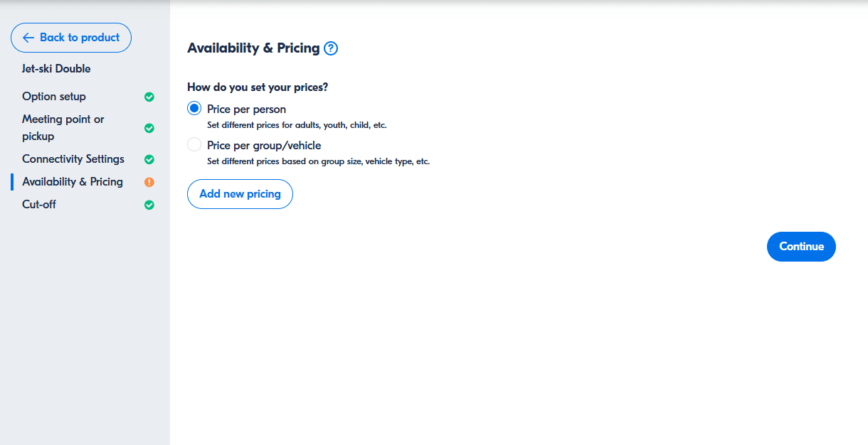This screenshot has width=868, height=445.
Task: Select the Price per person radio button
Action: pos(194,109)
